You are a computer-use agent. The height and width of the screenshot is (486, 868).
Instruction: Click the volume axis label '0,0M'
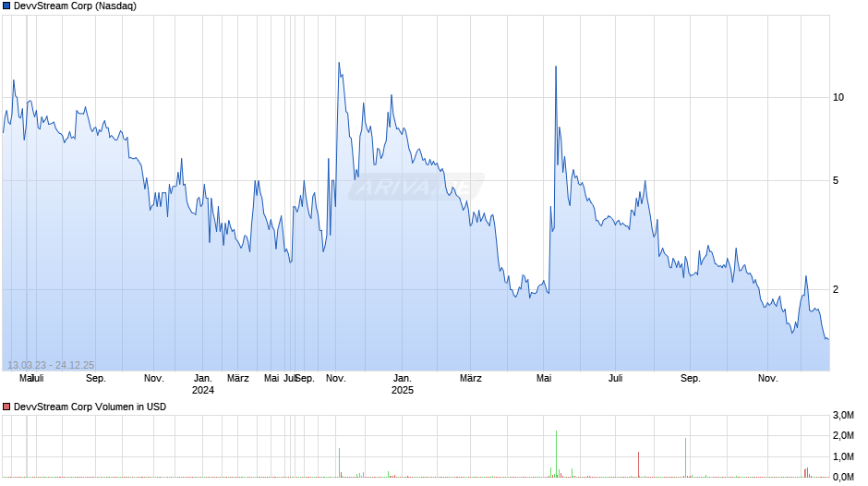tap(843, 477)
